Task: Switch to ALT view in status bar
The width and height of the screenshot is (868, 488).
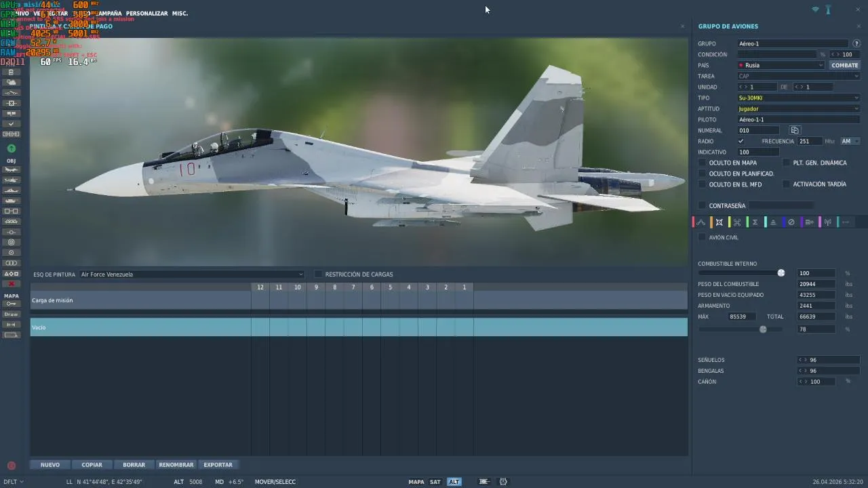Action: pyautogui.click(x=454, y=482)
